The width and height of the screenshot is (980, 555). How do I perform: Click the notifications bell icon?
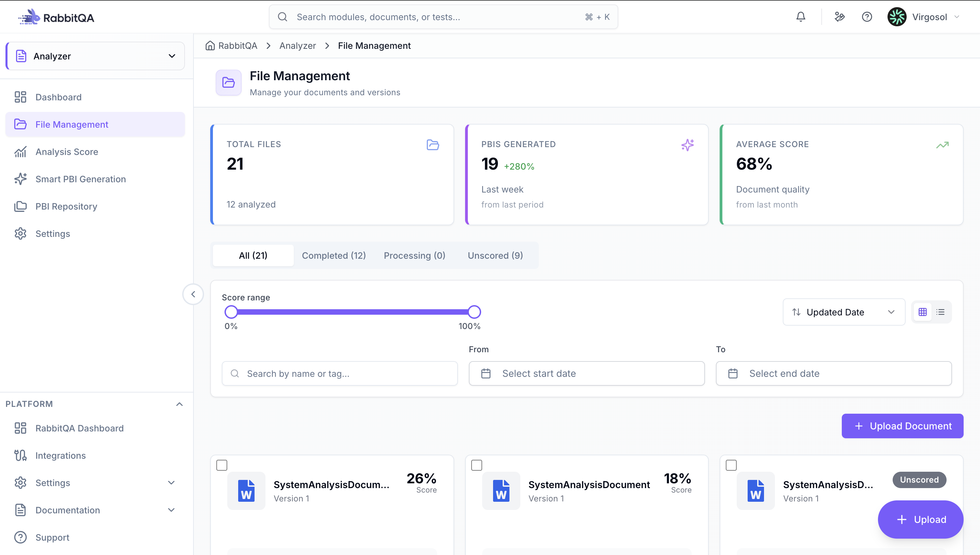(x=801, y=17)
